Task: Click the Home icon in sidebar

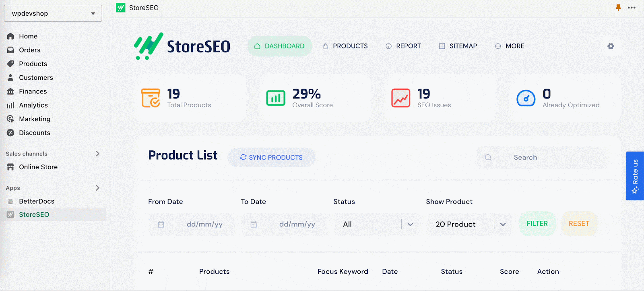Action: coord(10,36)
